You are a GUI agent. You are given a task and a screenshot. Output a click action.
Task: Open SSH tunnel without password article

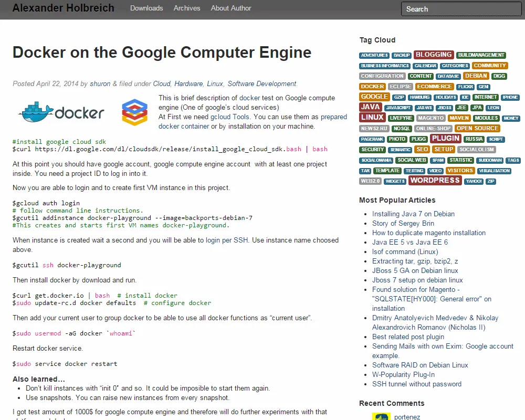tap(416, 384)
